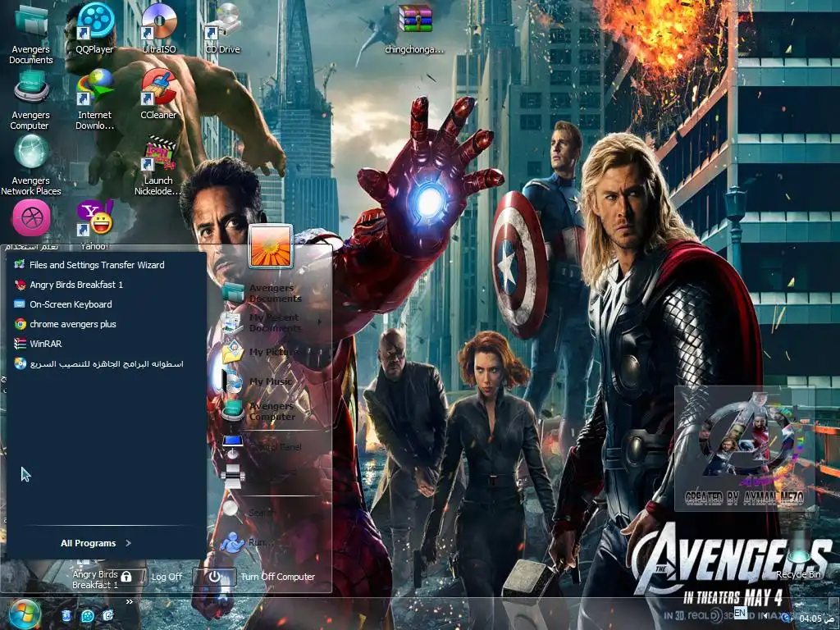Image resolution: width=840 pixels, height=630 pixels.
Task: Click the show desktop quick launch icon
Action: click(x=108, y=615)
